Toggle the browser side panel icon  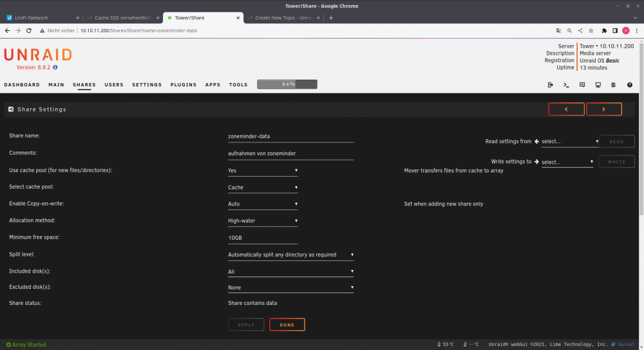click(x=615, y=30)
